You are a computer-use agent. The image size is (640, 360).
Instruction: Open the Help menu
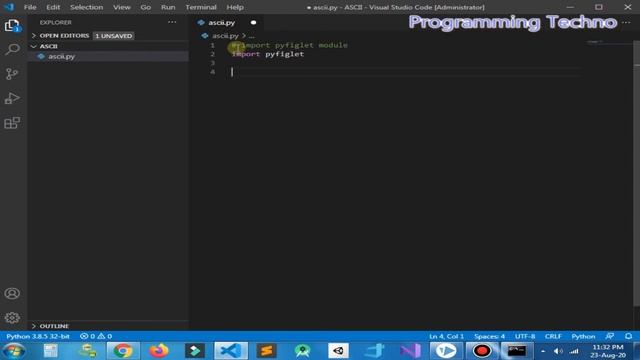[235, 7]
